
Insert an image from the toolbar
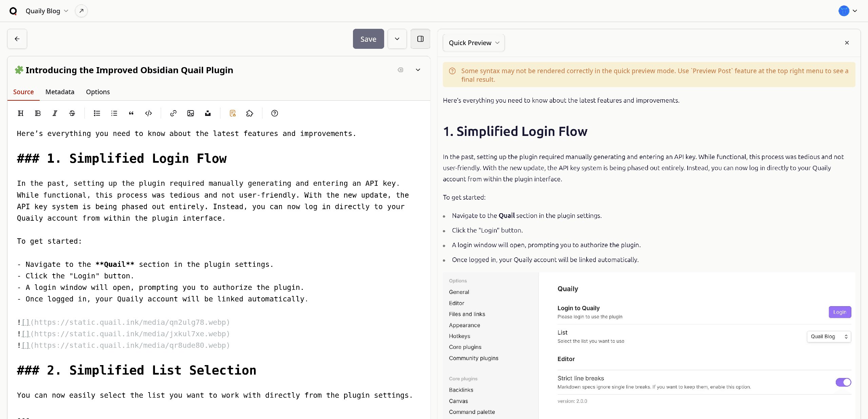pos(191,113)
